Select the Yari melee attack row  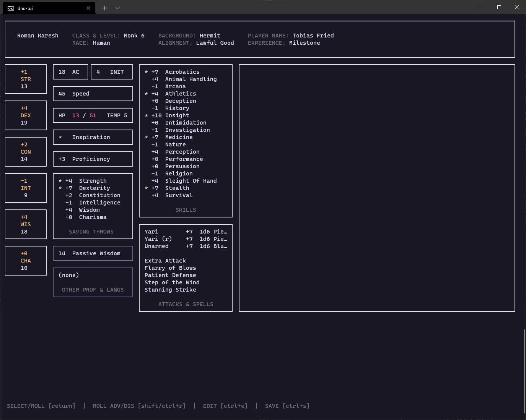[x=186, y=232]
